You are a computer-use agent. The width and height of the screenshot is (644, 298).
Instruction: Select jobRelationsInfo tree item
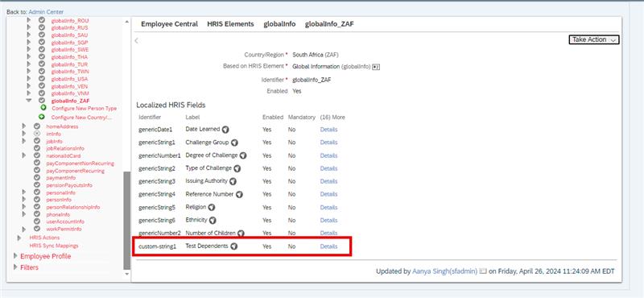65,148
